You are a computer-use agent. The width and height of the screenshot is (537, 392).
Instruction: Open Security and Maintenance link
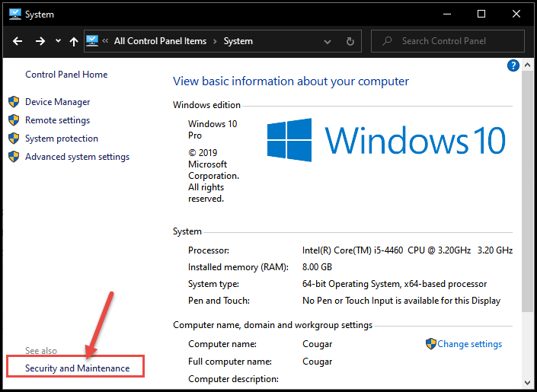[x=78, y=368]
